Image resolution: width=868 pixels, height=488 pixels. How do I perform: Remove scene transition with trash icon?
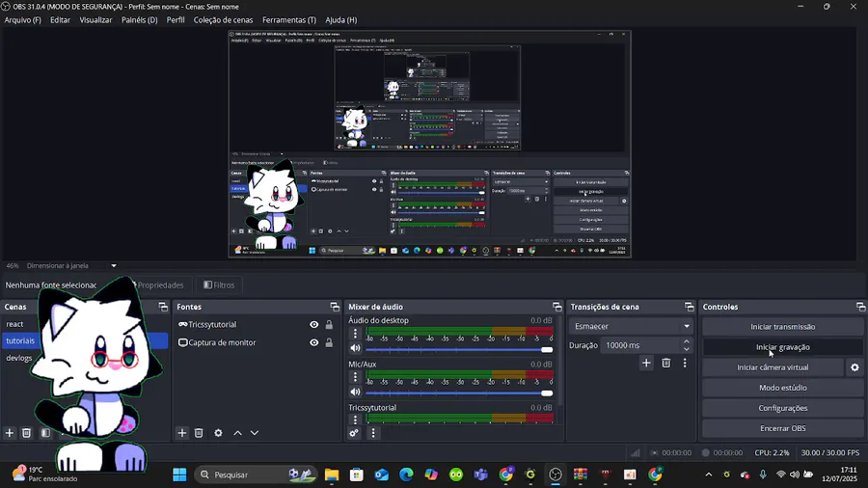[x=665, y=363]
